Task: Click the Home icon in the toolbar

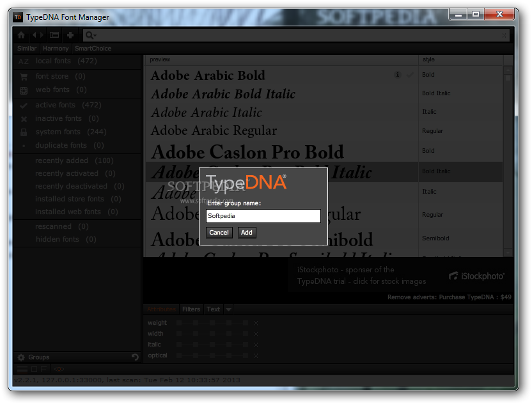Action: [21, 35]
